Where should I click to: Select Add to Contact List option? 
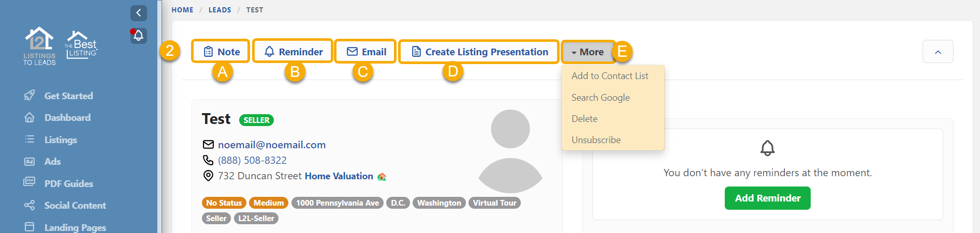point(609,76)
